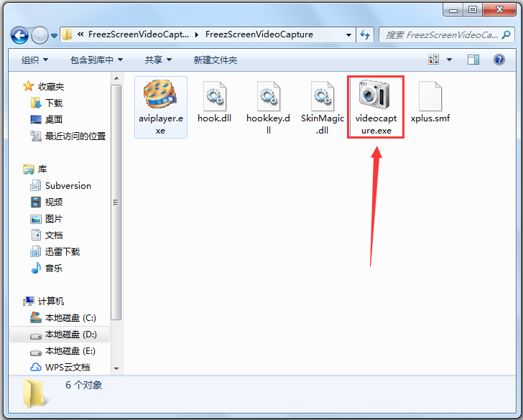523x420 pixels.
Task: Click the Back navigation arrow
Action: [19, 35]
